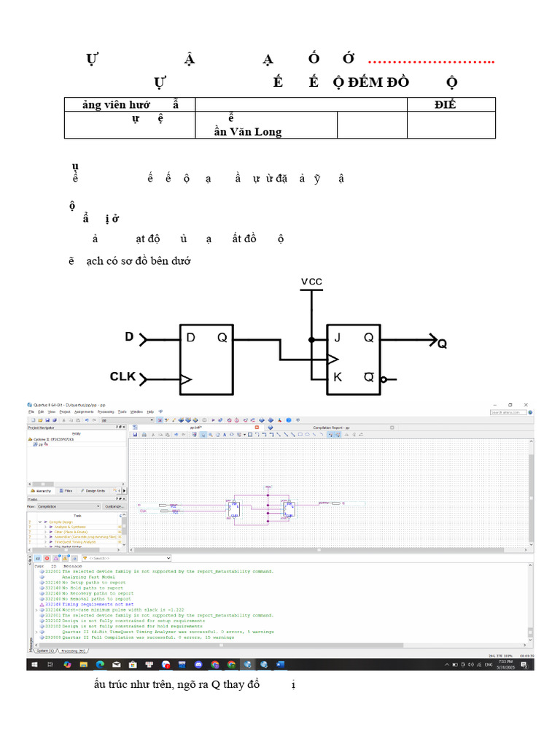Click the globe icon beside Search altera.com

coord(530,413)
